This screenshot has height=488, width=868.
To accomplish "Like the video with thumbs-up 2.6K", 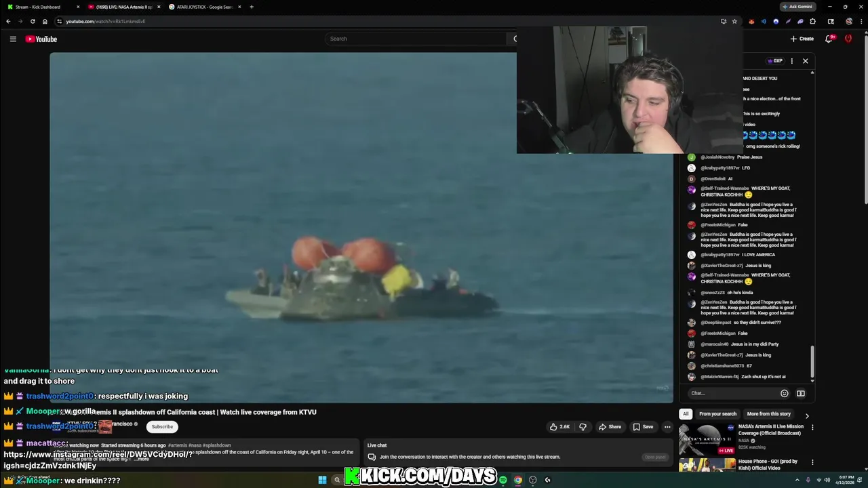I will tap(560, 427).
